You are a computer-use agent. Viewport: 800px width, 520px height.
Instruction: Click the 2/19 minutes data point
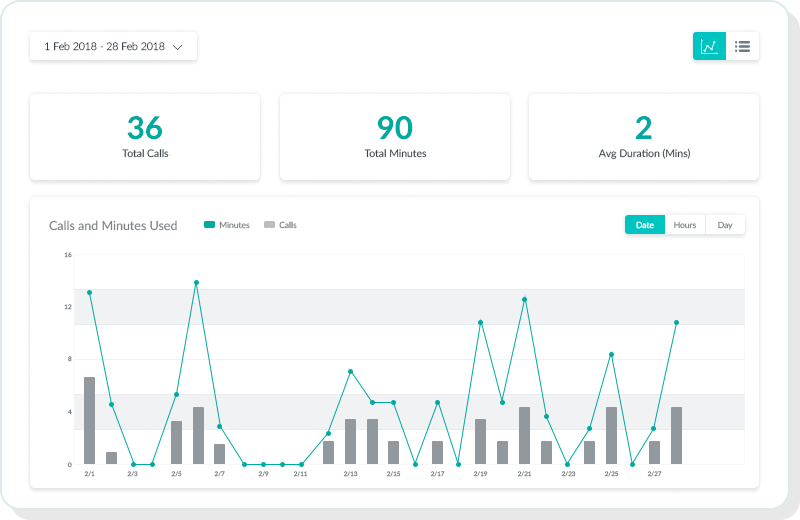(x=481, y=323)
